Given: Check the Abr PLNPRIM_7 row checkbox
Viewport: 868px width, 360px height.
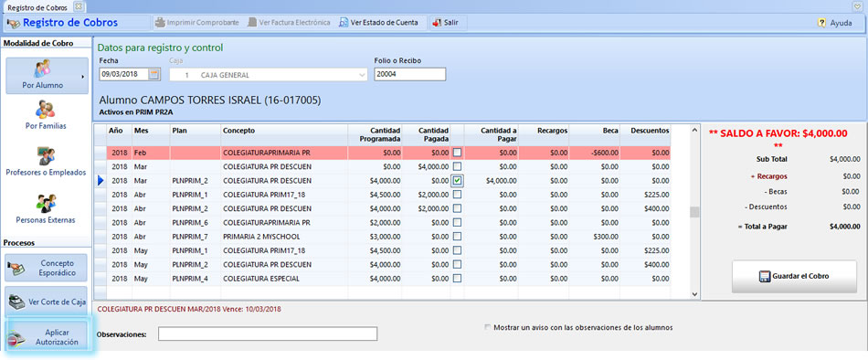Looking at the screenshot, I should coord(457,237).
